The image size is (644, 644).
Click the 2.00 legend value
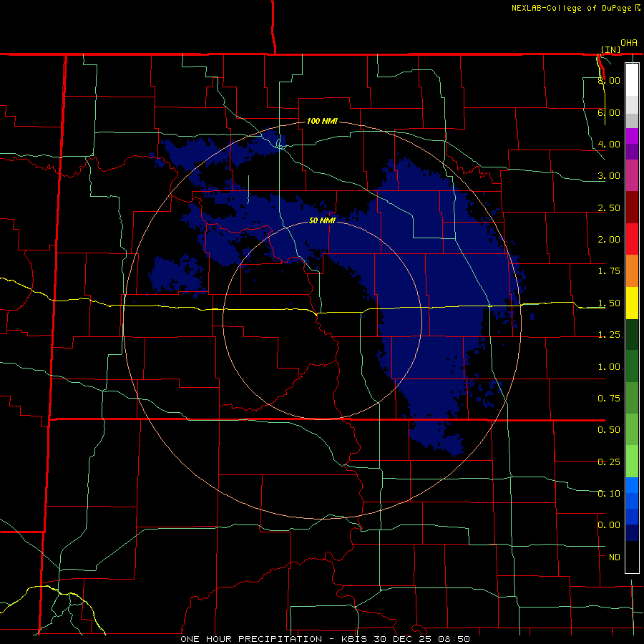click(x=609, y=240)
